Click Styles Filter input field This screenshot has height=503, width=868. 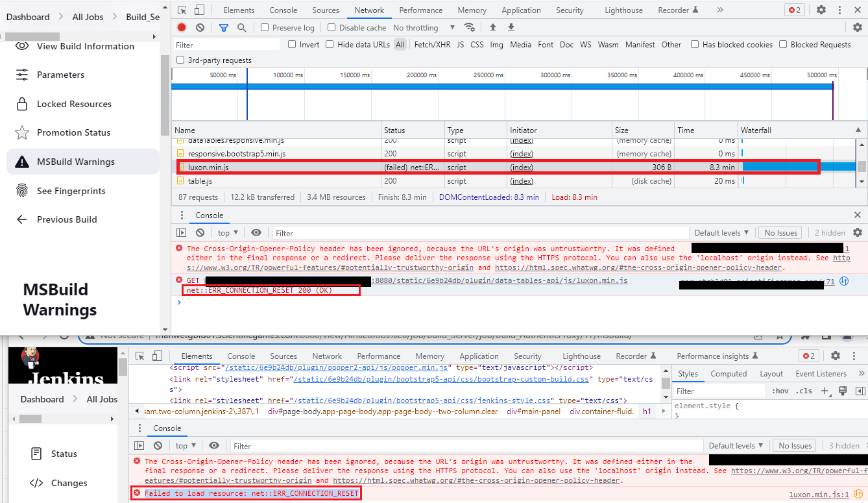(719, 391)
